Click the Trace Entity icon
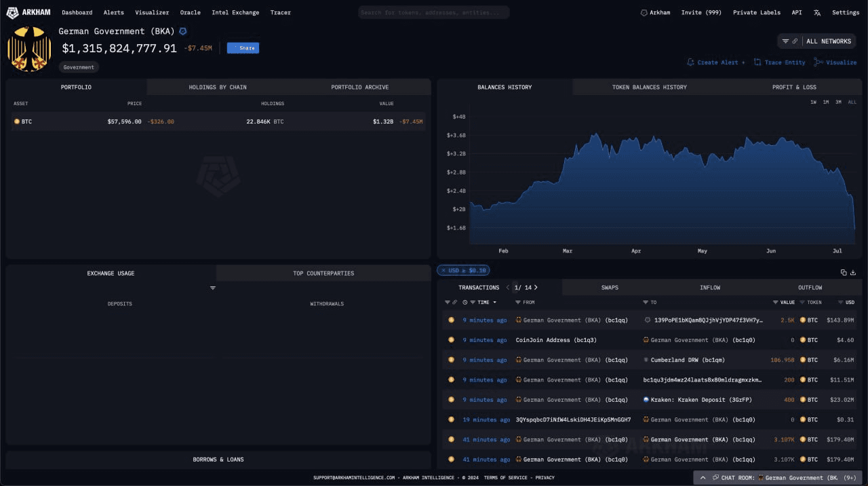The width and height of the screenshot is (868, 486). (757, 62)
